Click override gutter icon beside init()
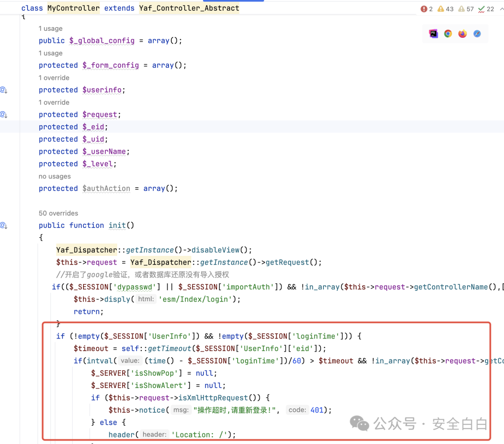The image size is (504, 444). 4,226
